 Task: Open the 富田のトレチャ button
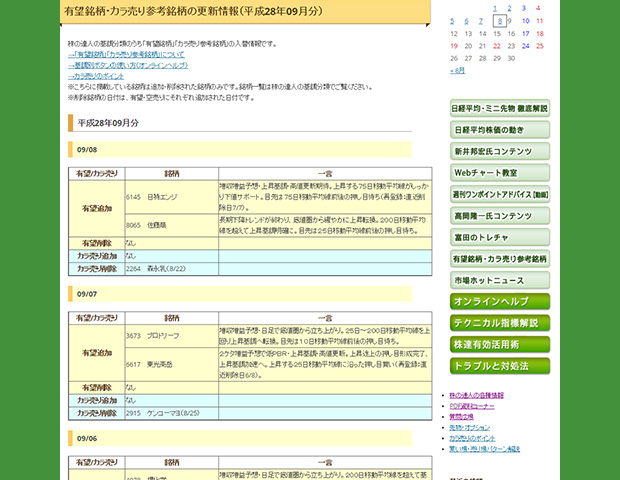pyautogui.click(x=500, y=237)
